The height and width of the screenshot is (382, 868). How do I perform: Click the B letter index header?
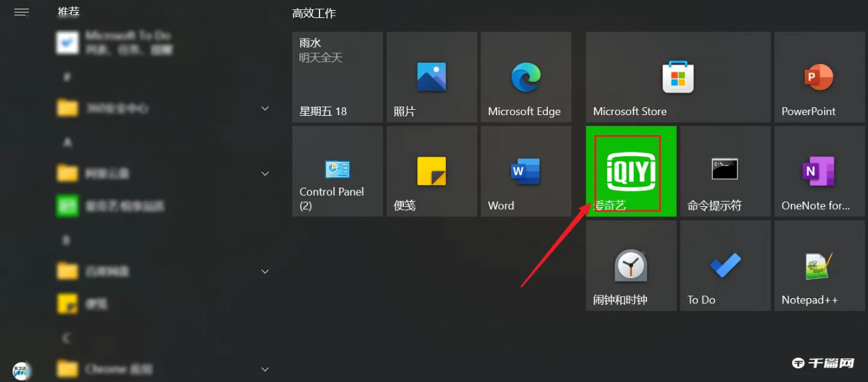tap(67, 240)
